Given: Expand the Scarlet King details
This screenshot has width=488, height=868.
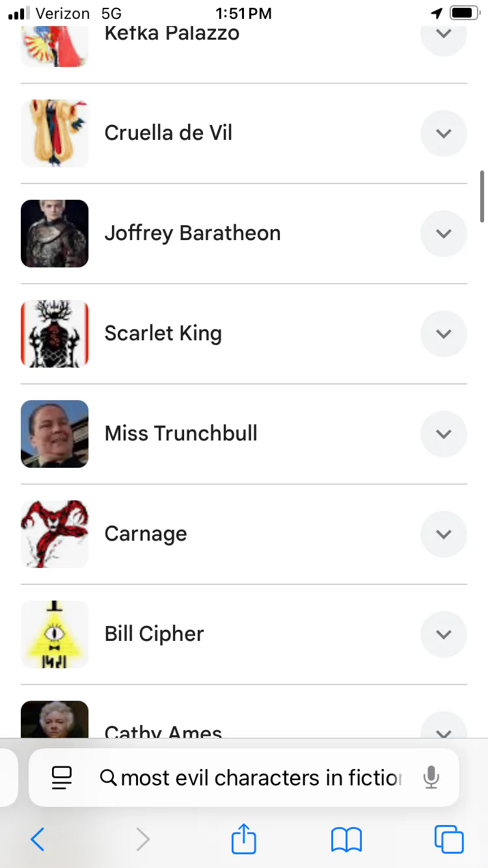Looking at the screenshot, I should click(x=444, y=334).
